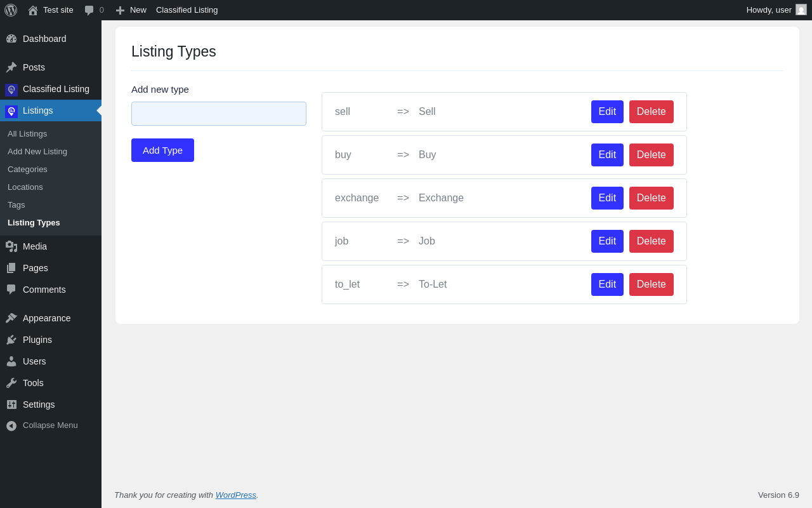Delete the sell listing type
This screenshot has height=508, width=812.
[x=651, y=112]
